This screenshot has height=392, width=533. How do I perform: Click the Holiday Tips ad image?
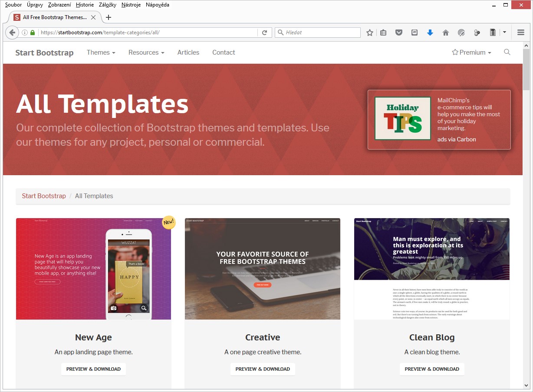(x=403, y=118)
